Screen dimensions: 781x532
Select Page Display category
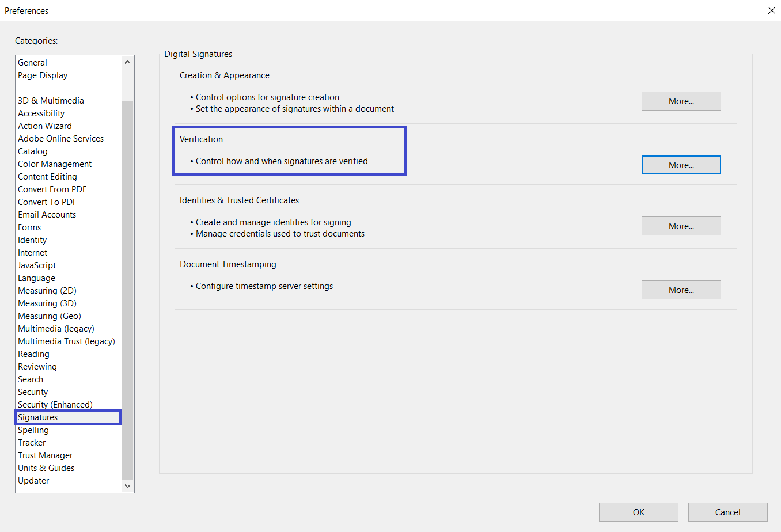[x=43, y=75]
